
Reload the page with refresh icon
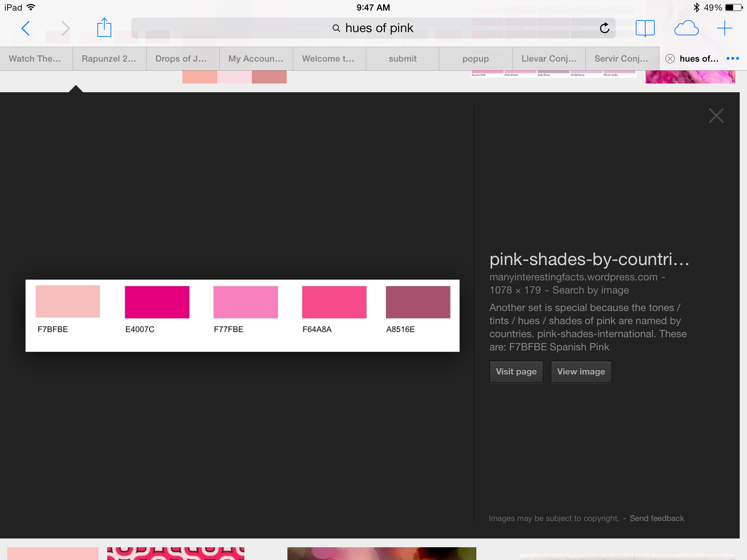[x=604, y=28]
